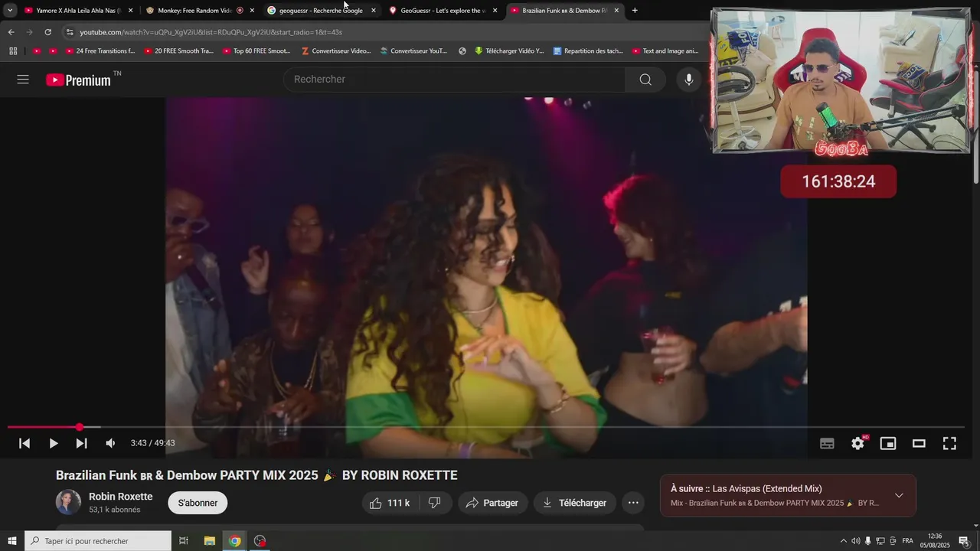
Task: View site information icon in address bar
Action: 70,32
